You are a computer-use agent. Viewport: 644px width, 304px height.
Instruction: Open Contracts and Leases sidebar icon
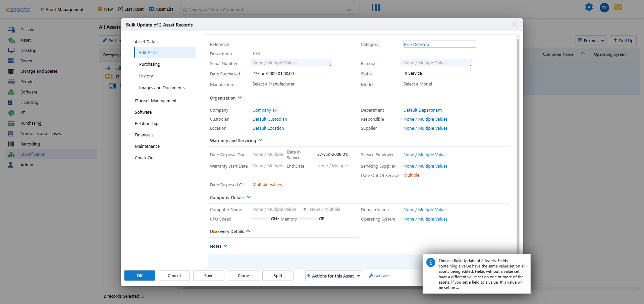(x=11, y=133)
